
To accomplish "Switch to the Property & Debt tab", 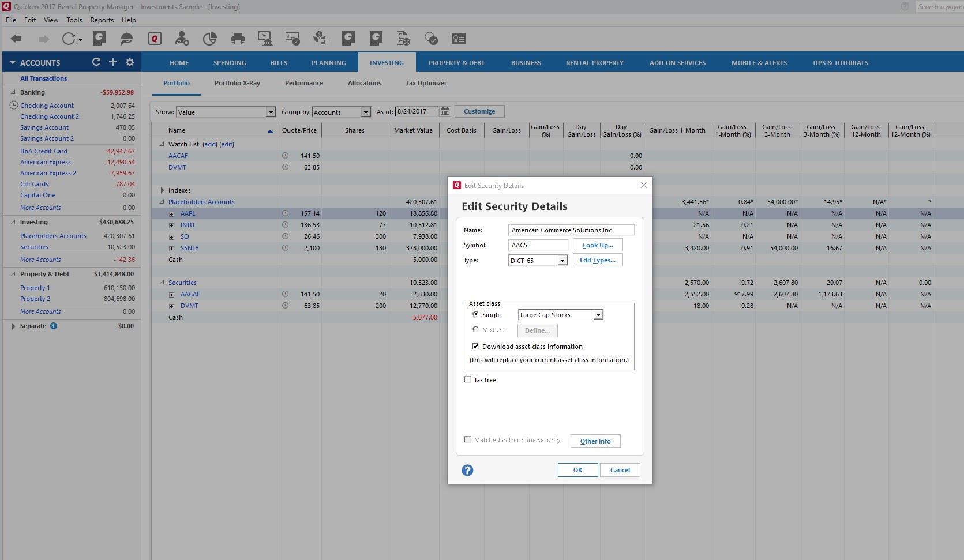I will [456, 63].
